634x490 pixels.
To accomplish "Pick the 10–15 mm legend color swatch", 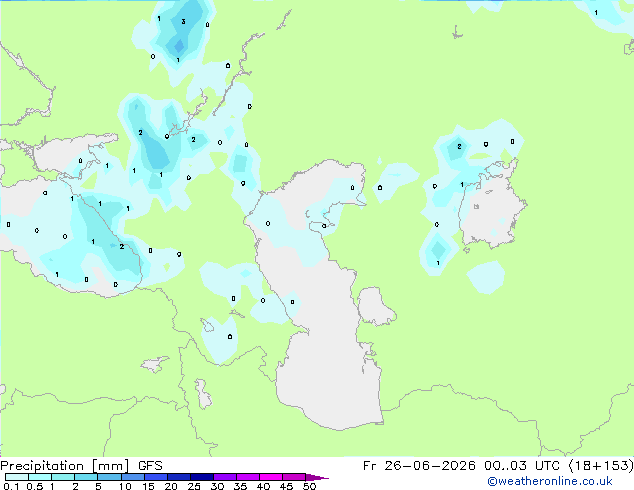I will pyautogui.click(x=132, y=477).
